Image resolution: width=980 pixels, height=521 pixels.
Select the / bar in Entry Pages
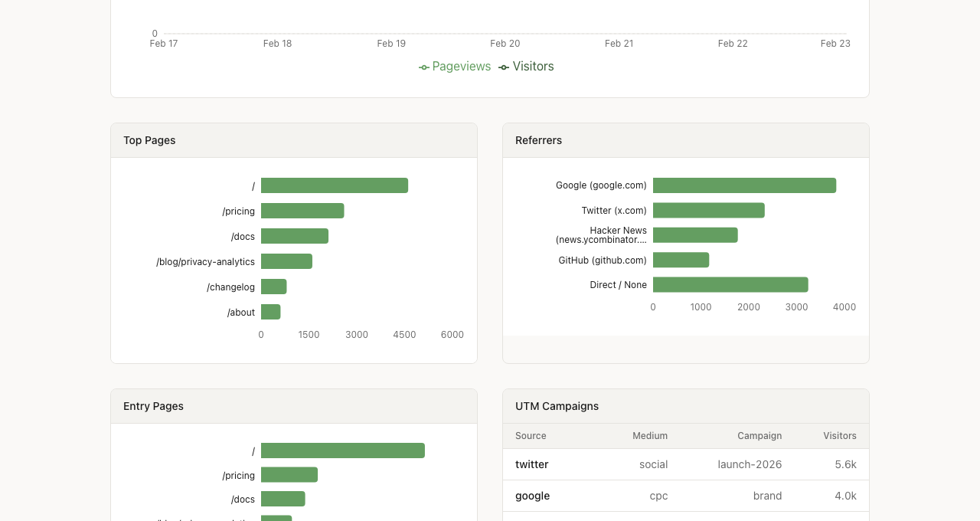(x=343, y=451)
